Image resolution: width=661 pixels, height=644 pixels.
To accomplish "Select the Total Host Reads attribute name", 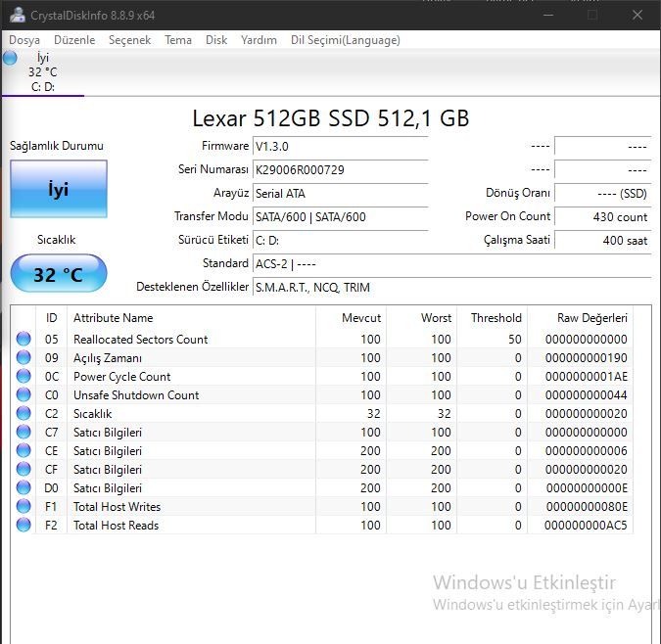I will (x=116, y=526).
